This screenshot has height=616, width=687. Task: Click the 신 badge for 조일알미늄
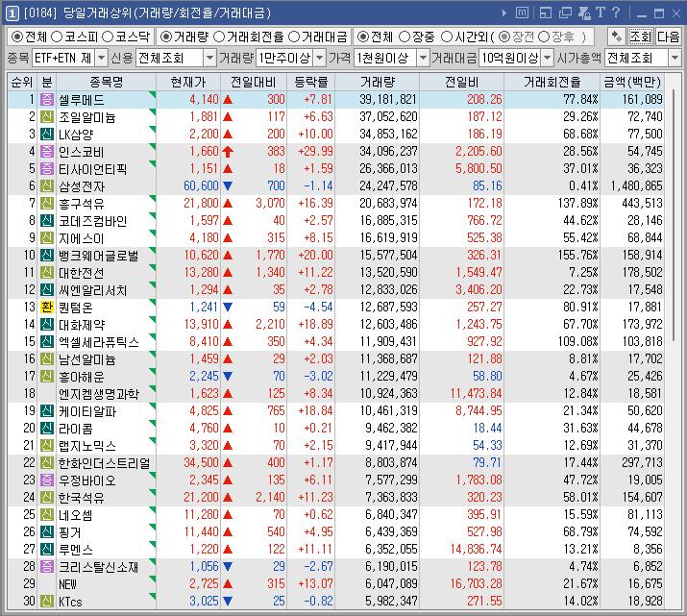click(47, 116)
